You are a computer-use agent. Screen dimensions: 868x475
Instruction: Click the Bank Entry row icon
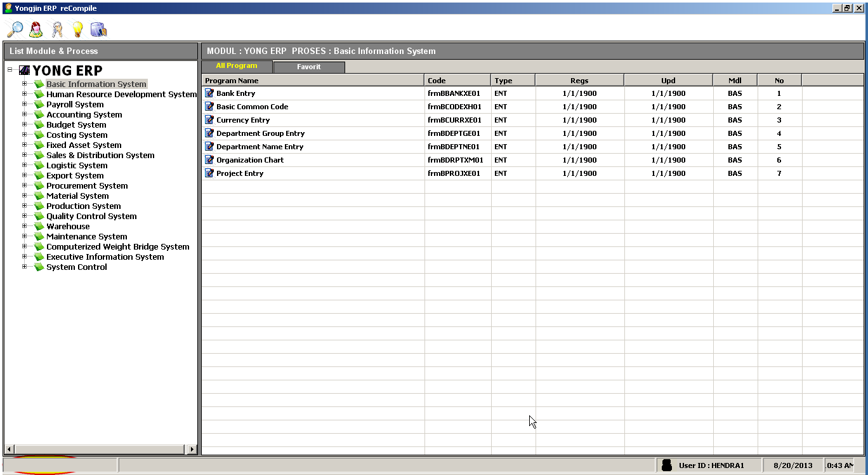(209, 93)
